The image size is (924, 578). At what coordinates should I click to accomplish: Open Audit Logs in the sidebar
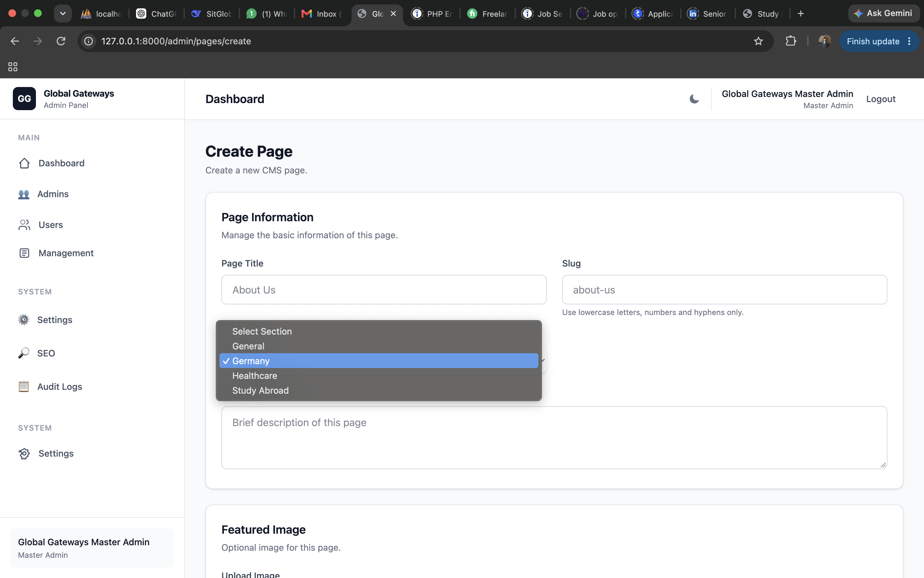(50, 387)
